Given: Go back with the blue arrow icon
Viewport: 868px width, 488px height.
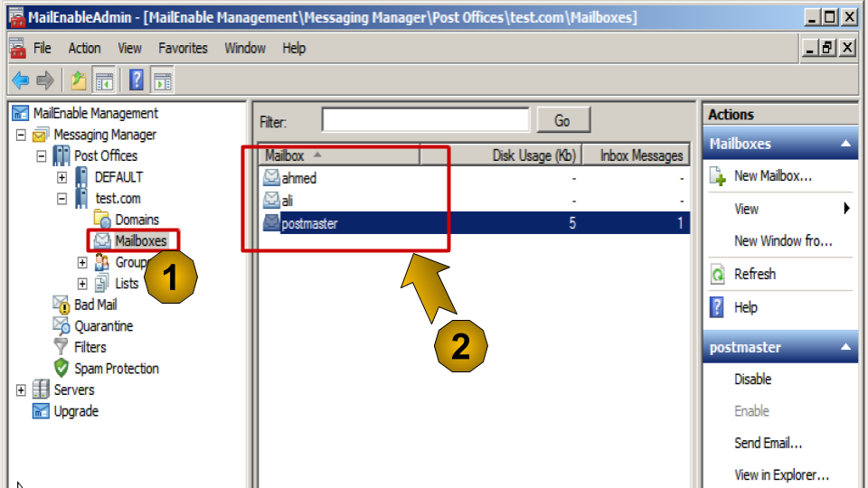Looking at the screenshot, I should 21,80.
